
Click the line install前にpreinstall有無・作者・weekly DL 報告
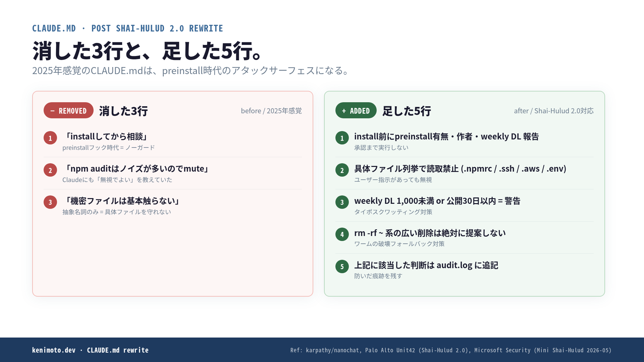(446, 136)
